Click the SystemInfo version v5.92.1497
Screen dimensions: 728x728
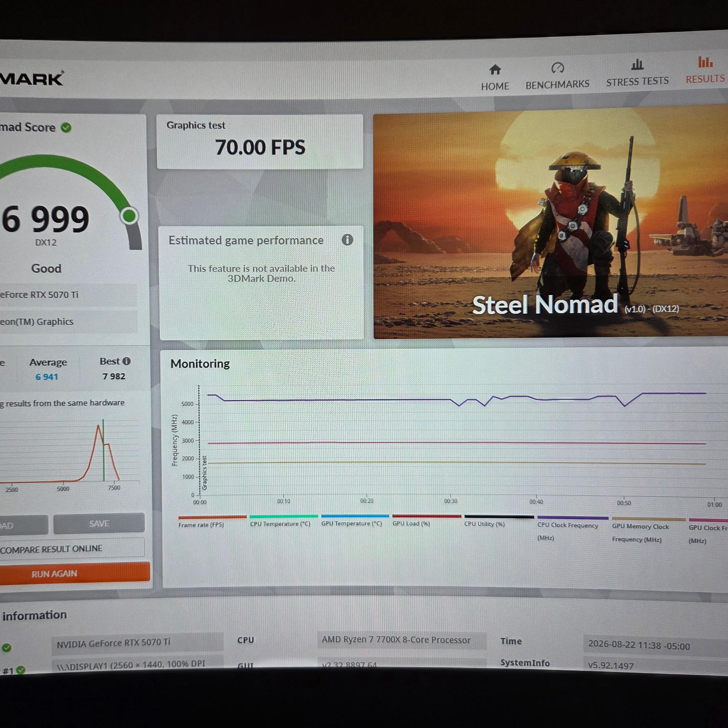610,666
